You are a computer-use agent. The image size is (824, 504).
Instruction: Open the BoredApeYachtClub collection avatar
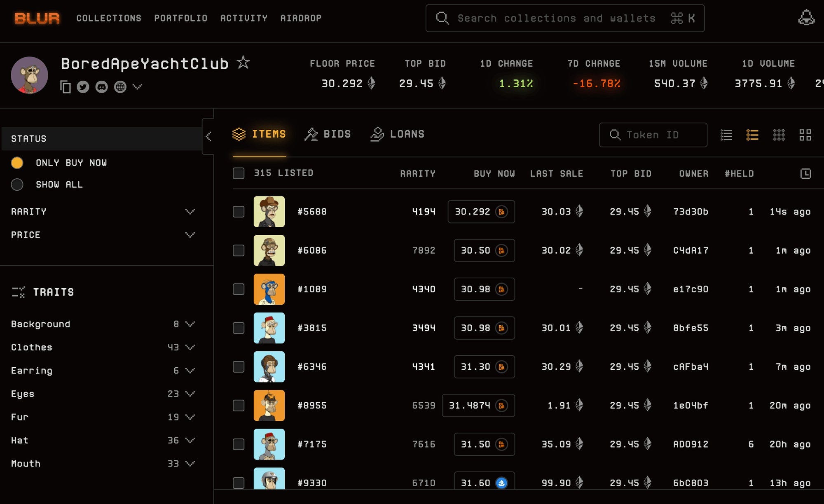pos(29,75)
